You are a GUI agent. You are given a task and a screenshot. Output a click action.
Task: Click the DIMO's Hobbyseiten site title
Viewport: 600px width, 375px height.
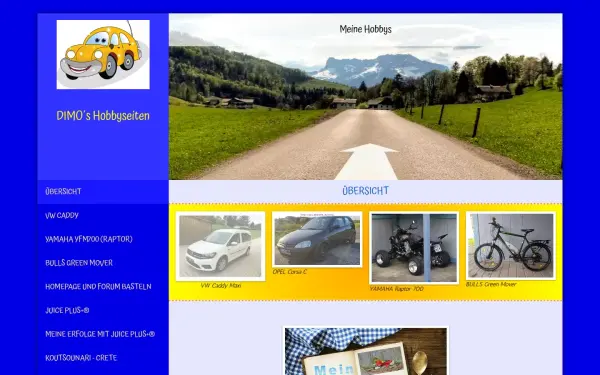pos(103,116)
